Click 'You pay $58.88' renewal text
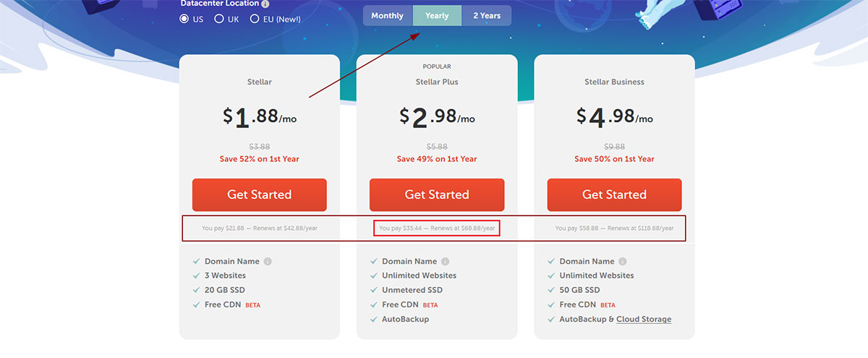 [x=614, y=229]
